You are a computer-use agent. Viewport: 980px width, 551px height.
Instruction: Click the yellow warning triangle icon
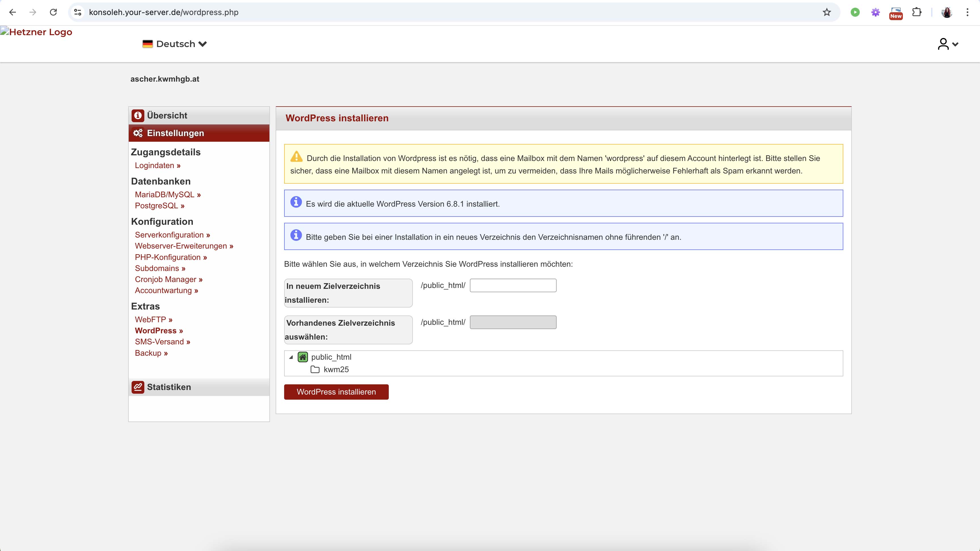tap(296, 157)
